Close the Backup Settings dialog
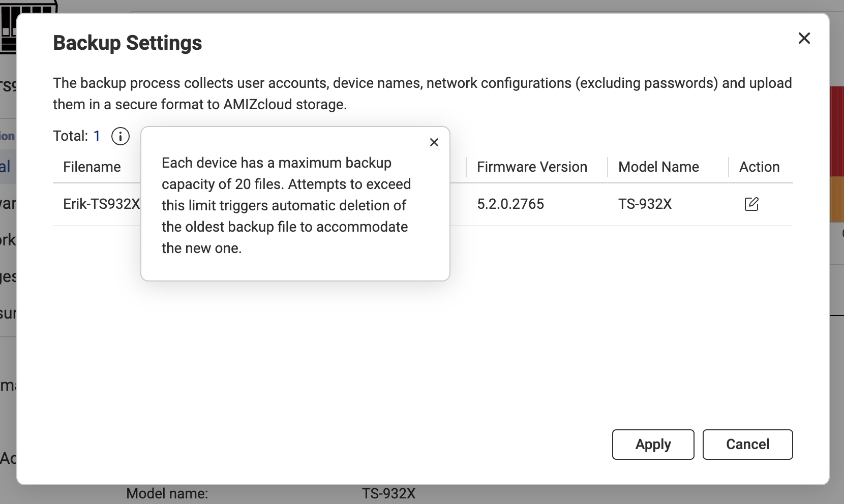 pos(804,38)
